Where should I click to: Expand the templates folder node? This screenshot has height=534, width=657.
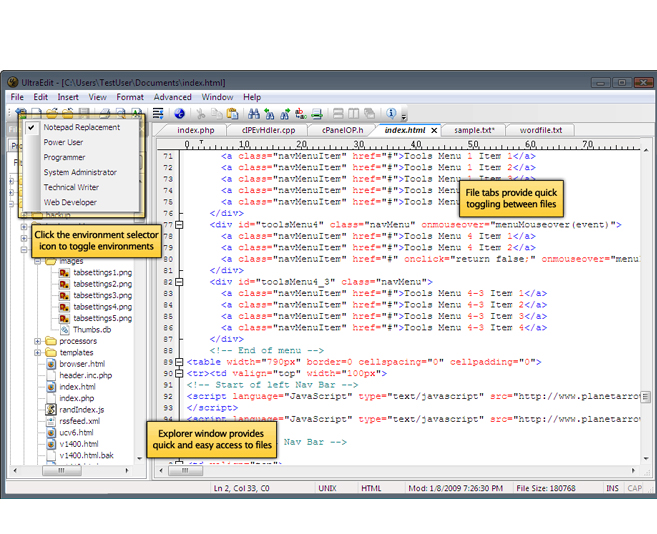37,353
